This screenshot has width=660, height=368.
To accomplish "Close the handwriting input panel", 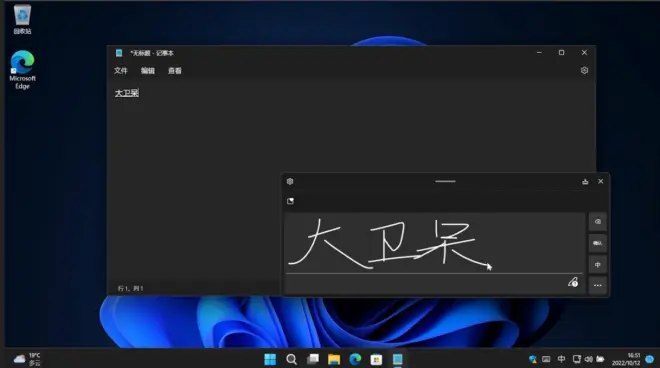I will click(601, 181).
